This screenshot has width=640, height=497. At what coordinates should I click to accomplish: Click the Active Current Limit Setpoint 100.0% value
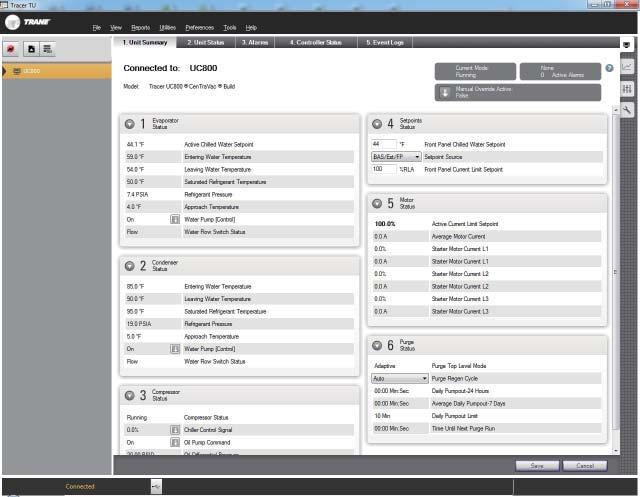[x=385, y=224]
